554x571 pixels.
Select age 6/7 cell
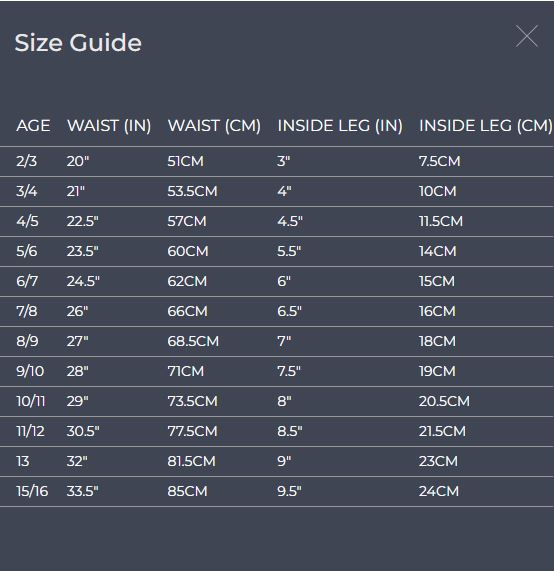pos(27,281)
